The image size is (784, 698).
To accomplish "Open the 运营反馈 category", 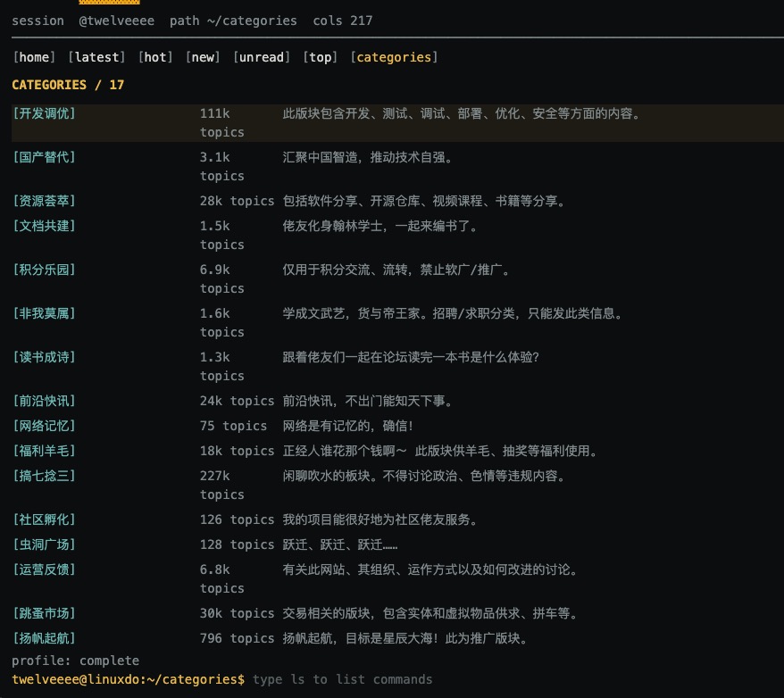I will click(44, 569).
